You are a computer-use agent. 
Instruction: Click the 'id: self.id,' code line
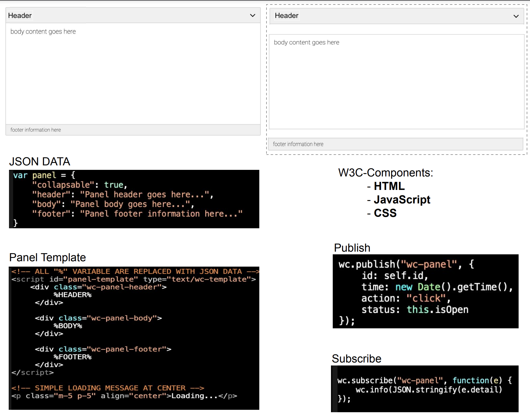[x=395, y=276]
